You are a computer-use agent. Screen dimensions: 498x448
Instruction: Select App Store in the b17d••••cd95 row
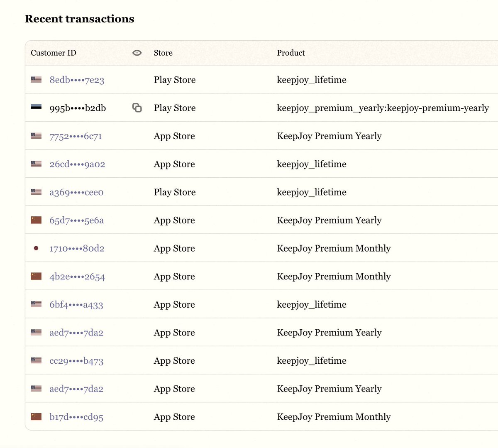pos(174,417)
